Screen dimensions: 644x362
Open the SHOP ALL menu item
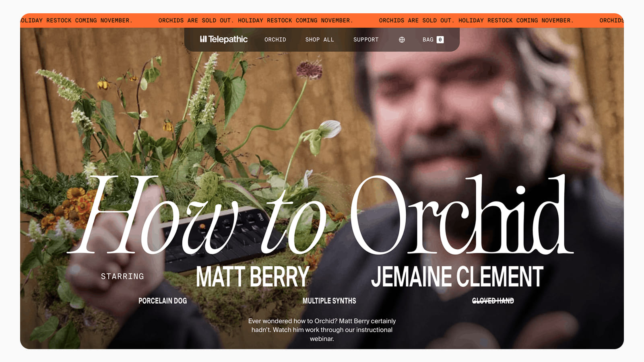pyautogui.click(x=320, y=39)
